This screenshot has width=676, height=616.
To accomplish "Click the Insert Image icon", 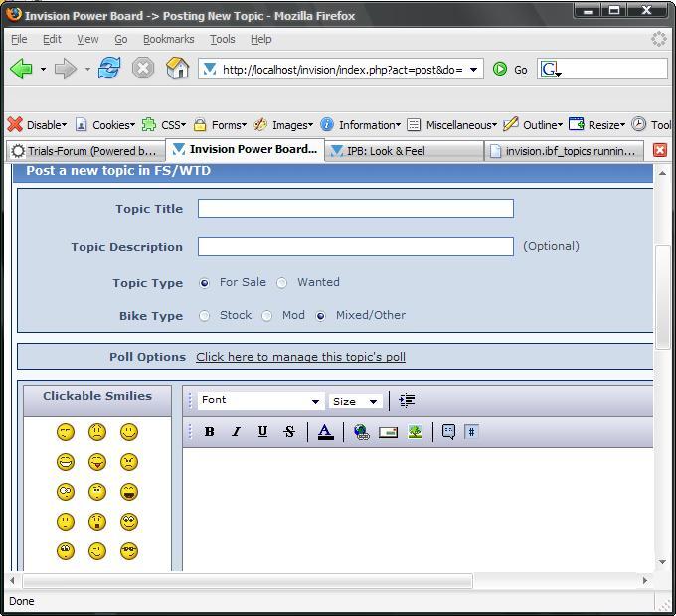I will pos(415,432).
